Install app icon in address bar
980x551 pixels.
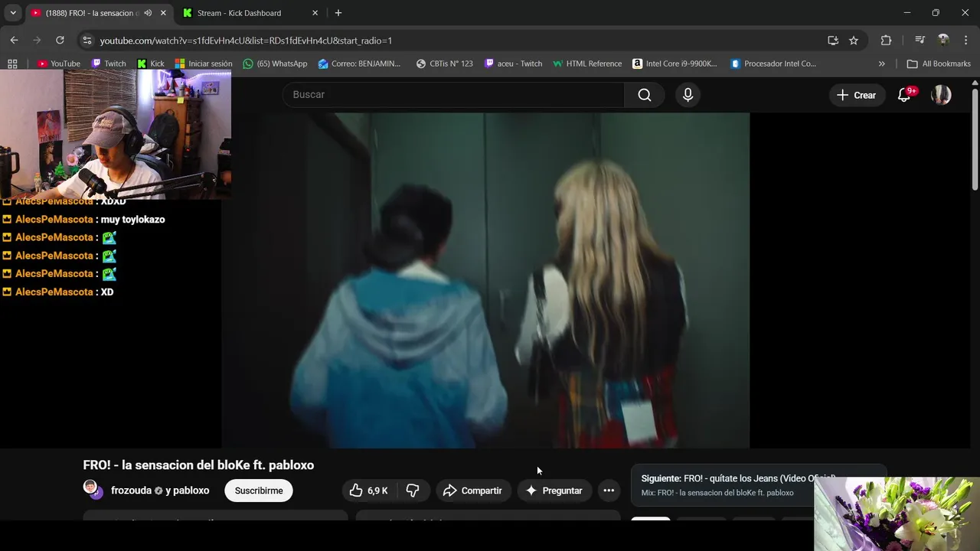click(x=833, y=41)
